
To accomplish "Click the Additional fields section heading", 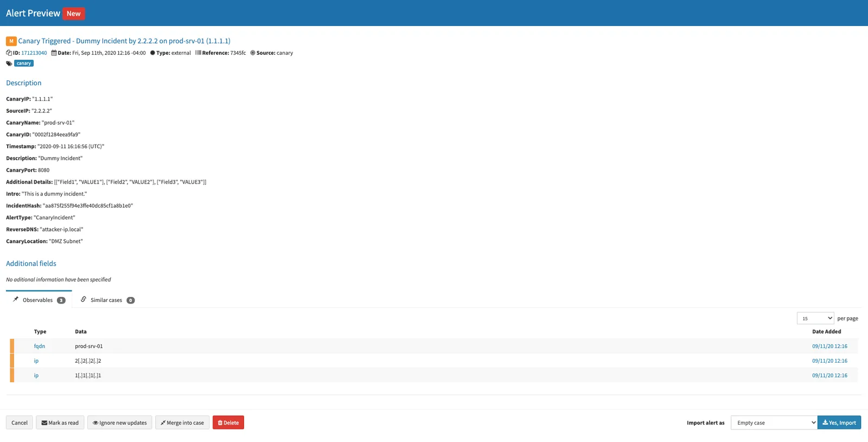I will [31, 263].
